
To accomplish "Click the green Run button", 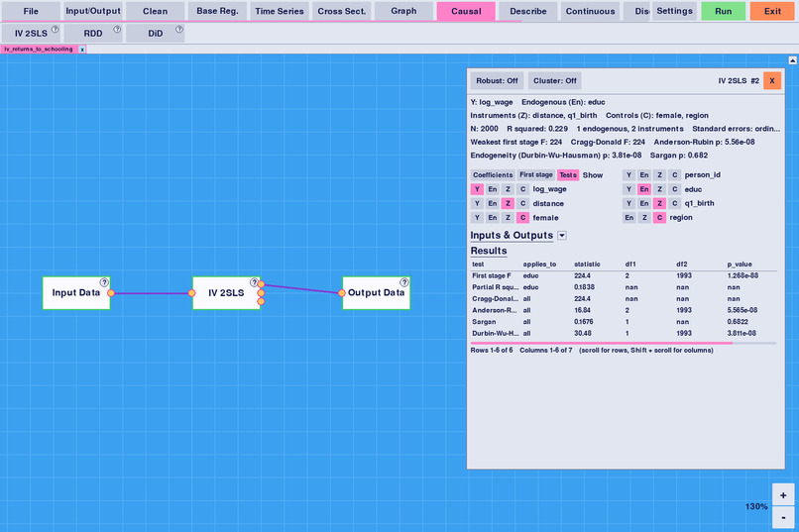I will pyautogui.click(x=723, y=11).
